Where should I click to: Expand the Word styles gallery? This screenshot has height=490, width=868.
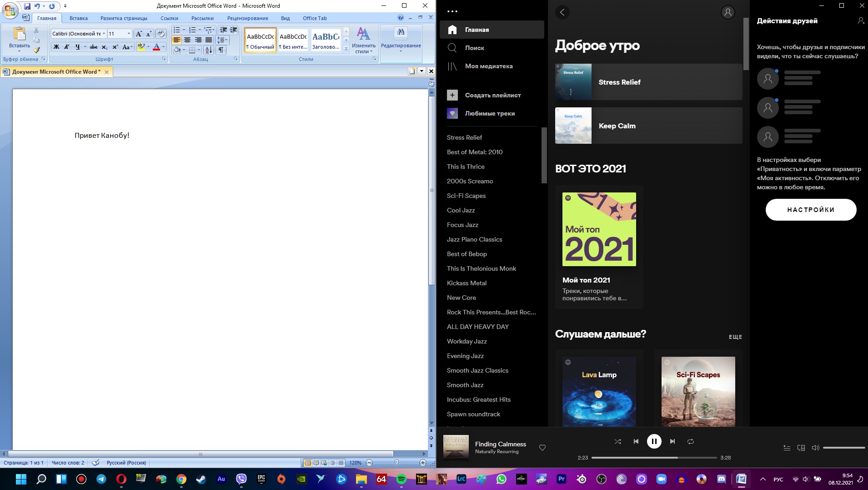(346, 49)
